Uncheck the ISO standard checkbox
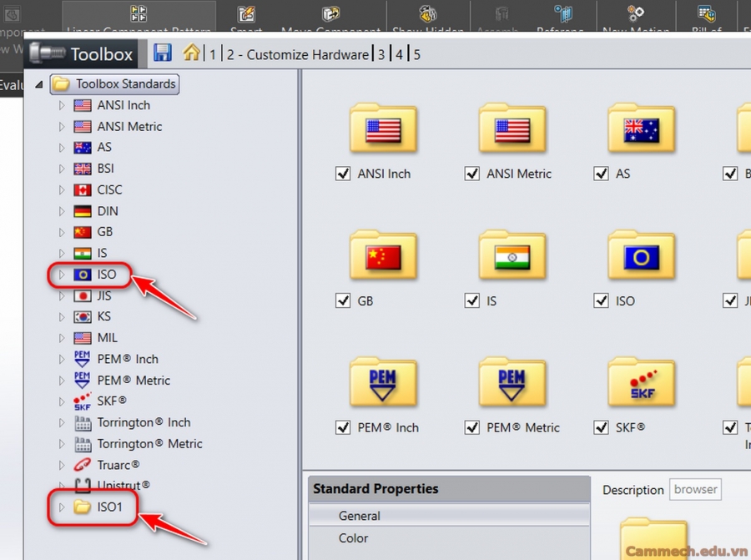 (x=601, y=300)
